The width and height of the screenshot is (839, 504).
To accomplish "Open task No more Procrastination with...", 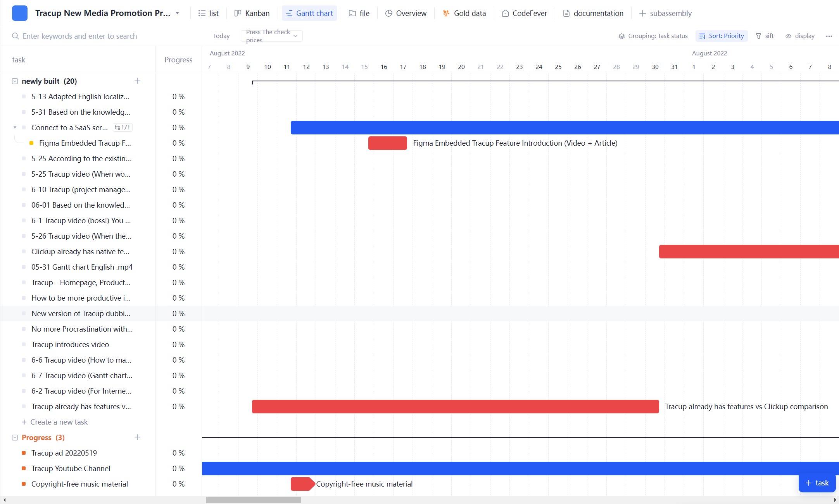I will coord(82,329).
